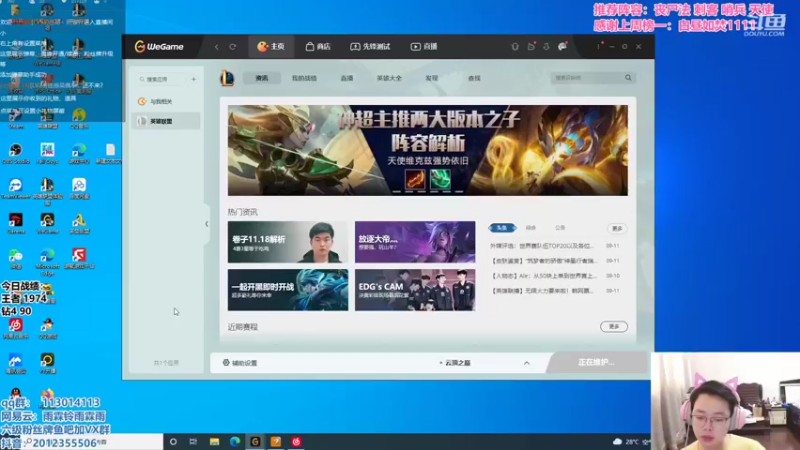Switch to the 英雄大全 tab
Screen dimensions: 800x450
(389, 78)
